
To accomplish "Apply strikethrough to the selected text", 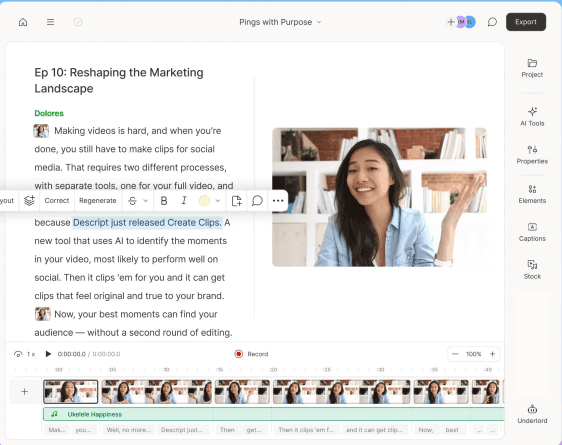I will (x=132, y=201).
